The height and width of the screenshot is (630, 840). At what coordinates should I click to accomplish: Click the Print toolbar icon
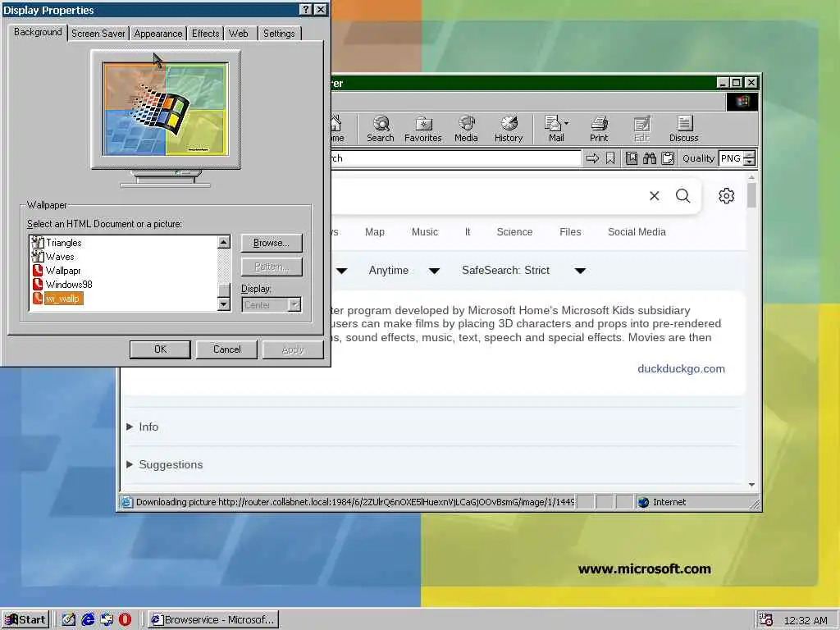599,129
